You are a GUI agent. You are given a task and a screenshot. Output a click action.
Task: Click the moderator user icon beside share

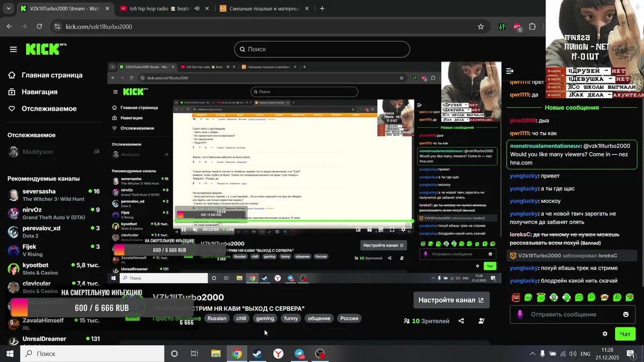481,321
